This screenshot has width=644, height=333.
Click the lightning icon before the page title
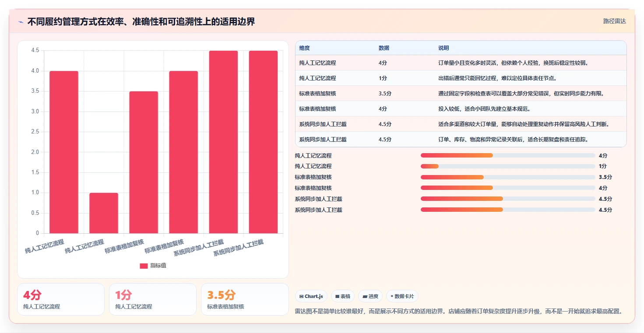(21, 22)
